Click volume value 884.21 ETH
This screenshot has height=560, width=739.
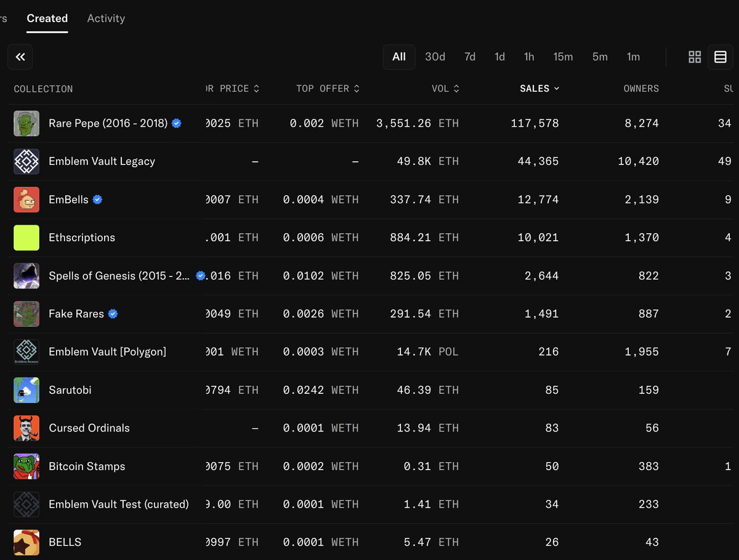pos(424,238)
